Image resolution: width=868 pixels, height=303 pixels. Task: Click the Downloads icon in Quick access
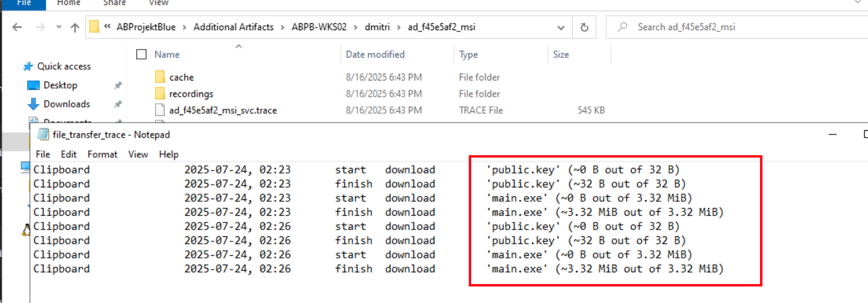tap(33, 104)
